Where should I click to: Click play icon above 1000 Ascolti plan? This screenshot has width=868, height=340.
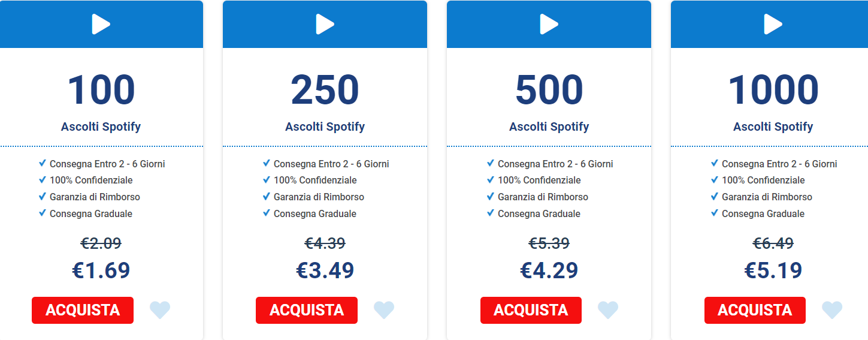click(x=773, y=24)
